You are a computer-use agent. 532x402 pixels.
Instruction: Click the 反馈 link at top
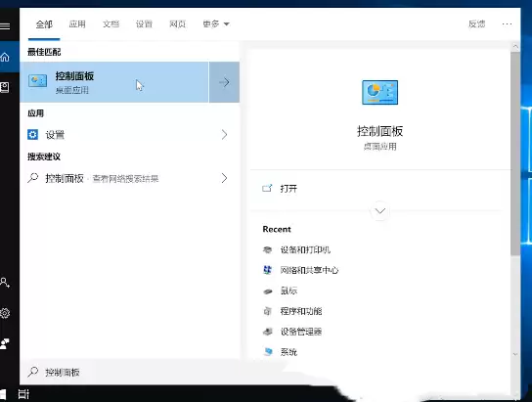pyautogui.click(x=476, y=23)
